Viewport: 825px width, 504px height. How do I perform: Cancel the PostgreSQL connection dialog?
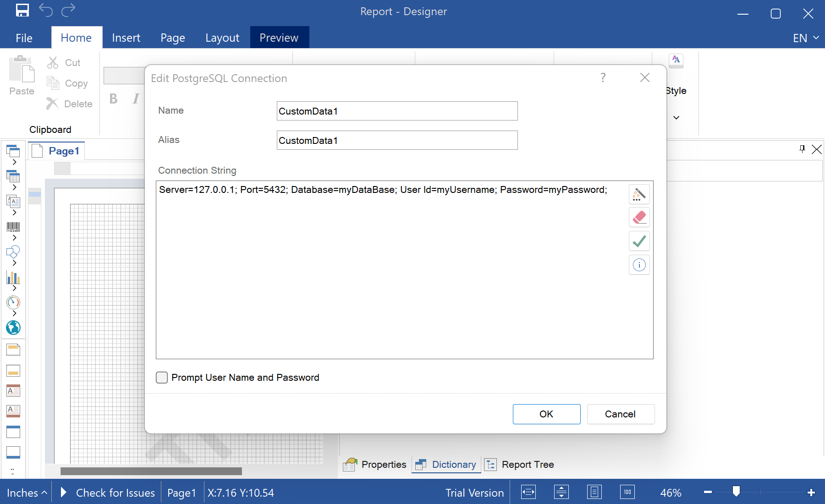(x=620, y=414)
